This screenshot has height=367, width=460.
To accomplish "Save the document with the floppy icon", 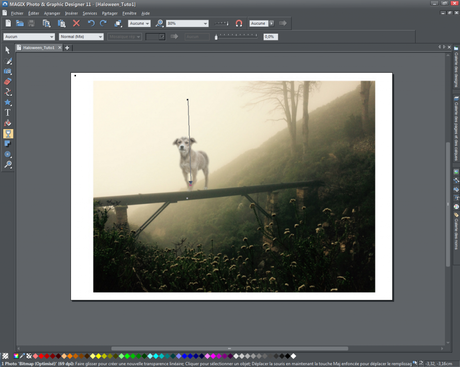I will pos(31,23).
